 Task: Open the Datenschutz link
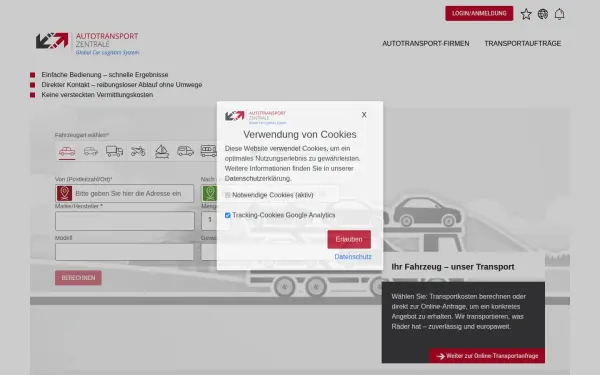tap(353, 257)
